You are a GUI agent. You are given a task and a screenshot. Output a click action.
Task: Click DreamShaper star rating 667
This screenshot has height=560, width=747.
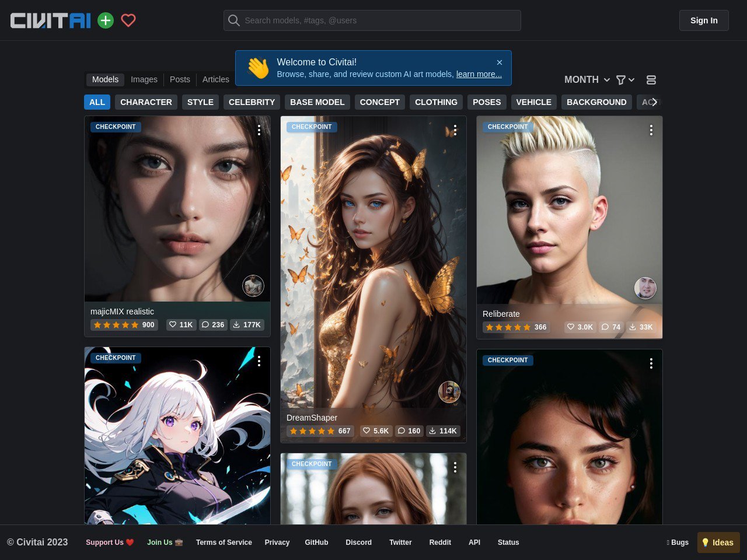(320, 431)
